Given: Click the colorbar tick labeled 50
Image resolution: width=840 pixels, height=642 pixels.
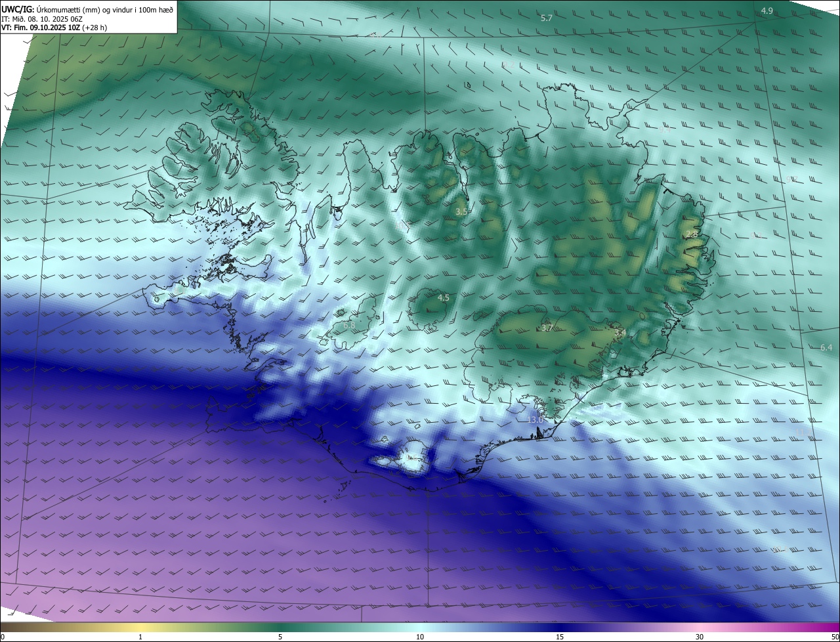Looking at the screenshot, I should (835, 637).
